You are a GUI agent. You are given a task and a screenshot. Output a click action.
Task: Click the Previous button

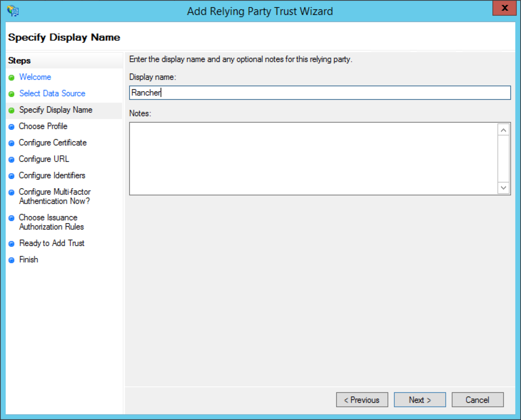362,400
